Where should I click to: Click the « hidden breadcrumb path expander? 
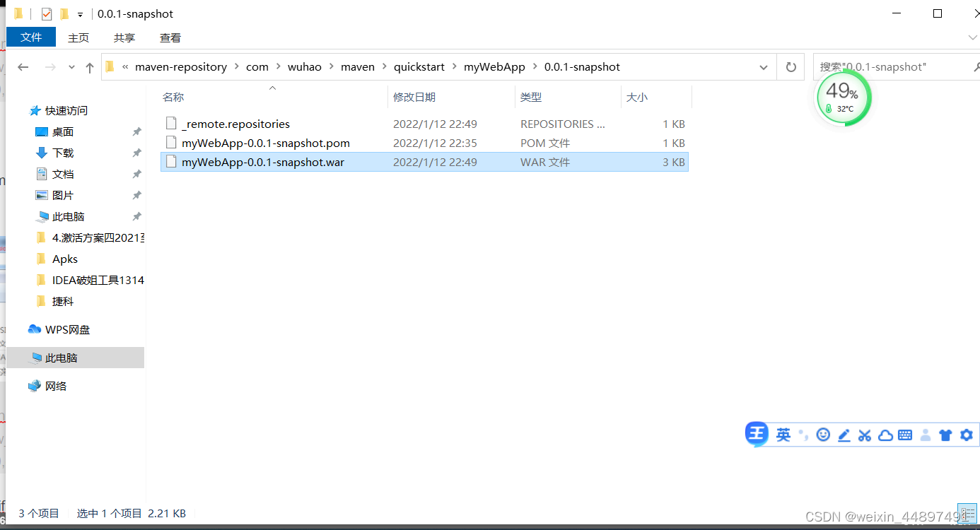click(x=126, y=67)
